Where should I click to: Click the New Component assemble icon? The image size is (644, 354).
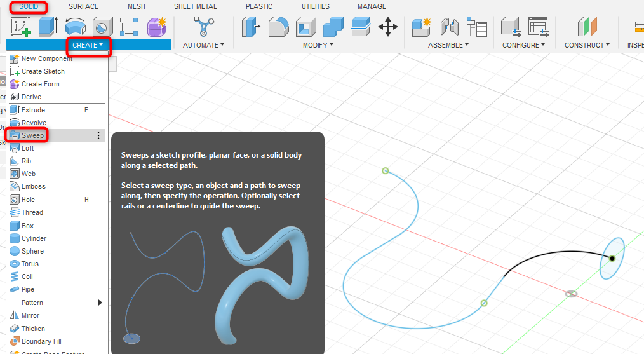[422, 27]
